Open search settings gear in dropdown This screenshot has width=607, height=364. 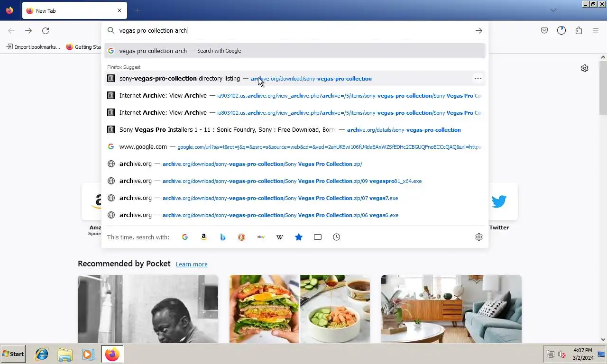(x=479, y=237)
